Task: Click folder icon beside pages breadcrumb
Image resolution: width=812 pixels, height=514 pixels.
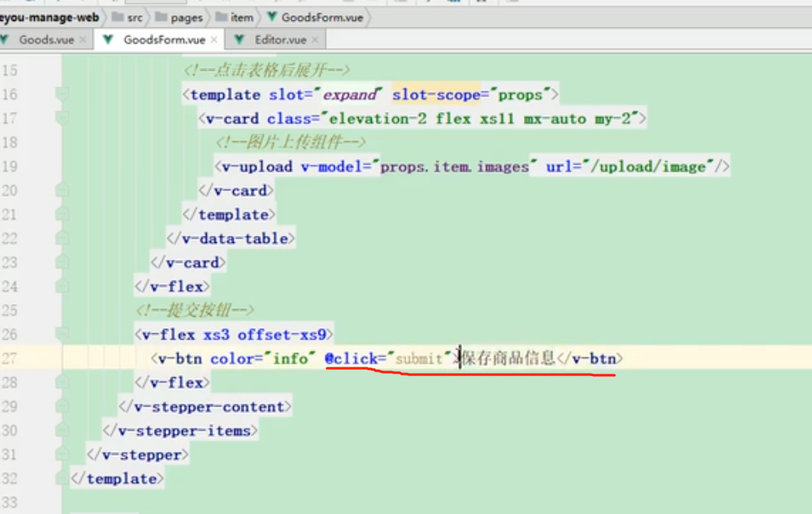Action: (x=161, y=17)
